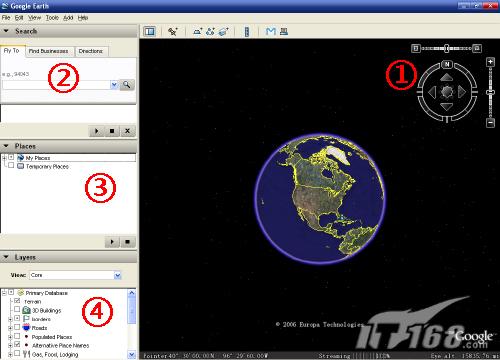Click the tilt slider left end button
Screen dimensions: 500x360
pos(415,49)
